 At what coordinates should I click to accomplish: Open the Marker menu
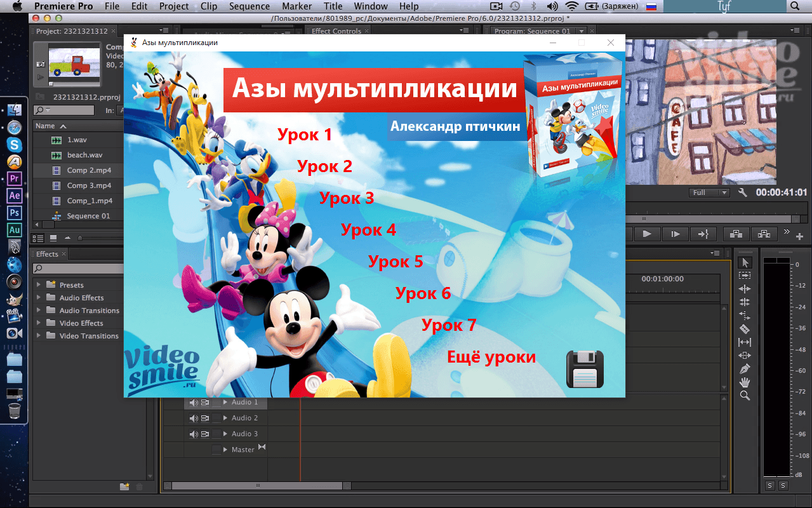tap(296, 6)
